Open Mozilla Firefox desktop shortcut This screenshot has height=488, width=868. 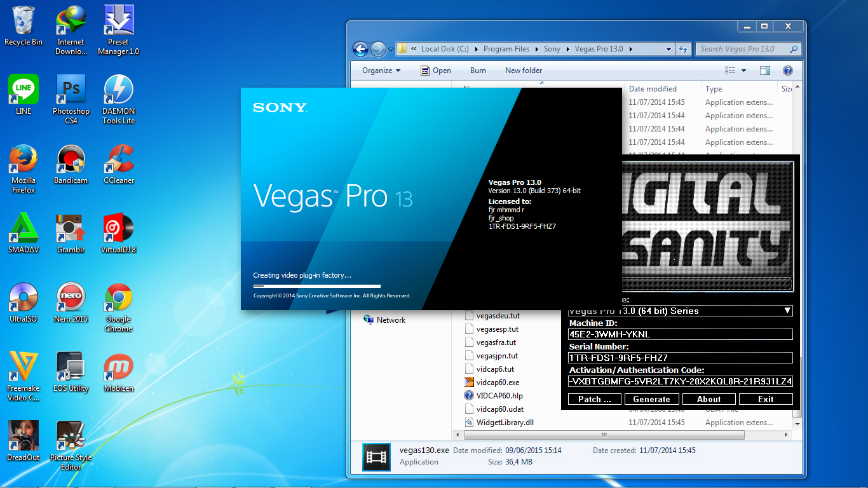(x=24, y=168)
